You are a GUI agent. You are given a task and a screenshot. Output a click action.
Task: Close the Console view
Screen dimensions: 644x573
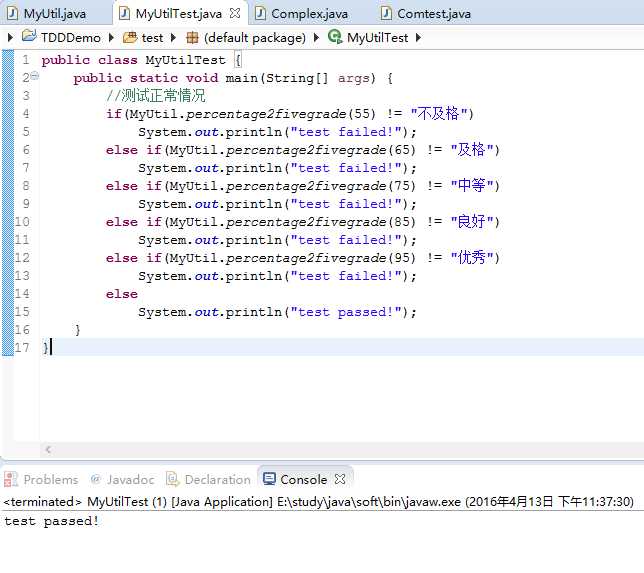[x=340, y=479]
